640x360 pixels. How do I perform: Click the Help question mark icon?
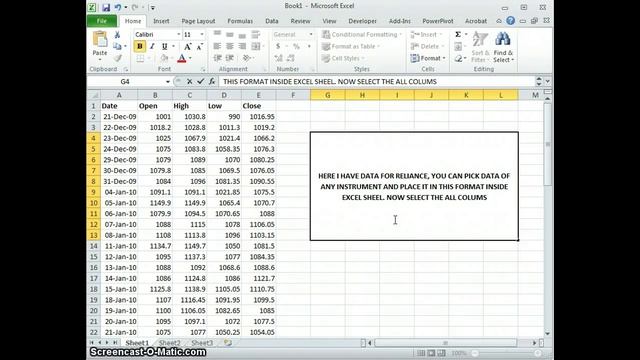tap(511, 21)
